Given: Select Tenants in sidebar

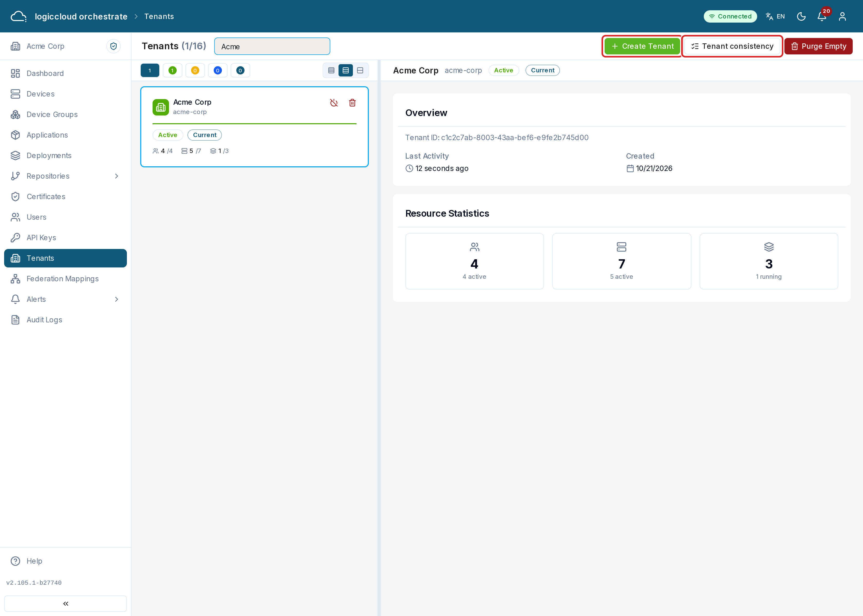Looking at the screenshot, I should point(65,258).
